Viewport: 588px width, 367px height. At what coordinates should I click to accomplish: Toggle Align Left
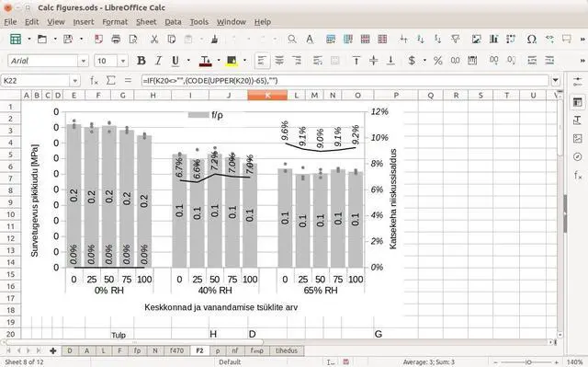[x=262, y=61]
